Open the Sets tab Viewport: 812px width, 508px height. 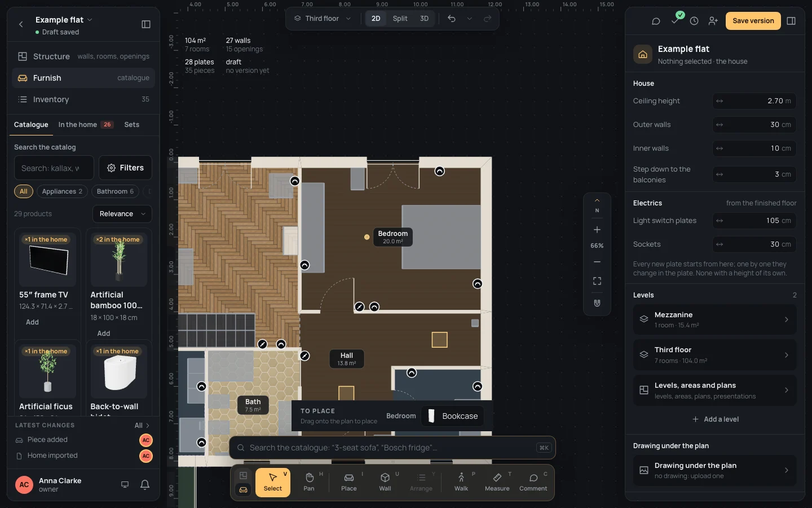pos(132,125)
